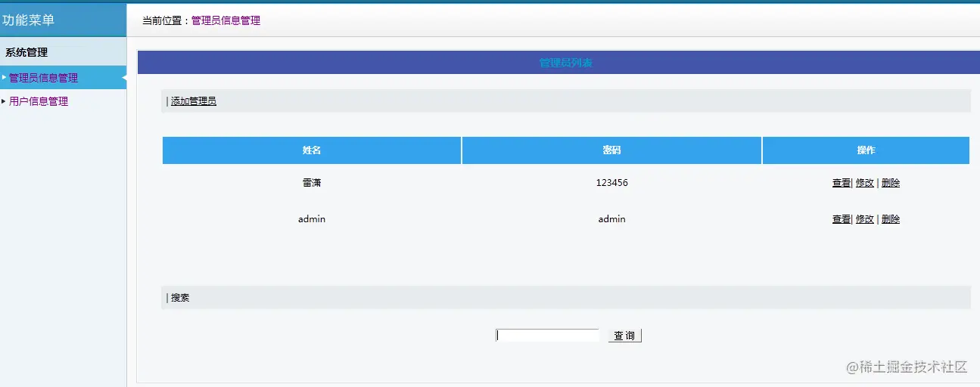Click the 添加管理员 link
The height and width of the screenshot is (387, 980).
194,101
